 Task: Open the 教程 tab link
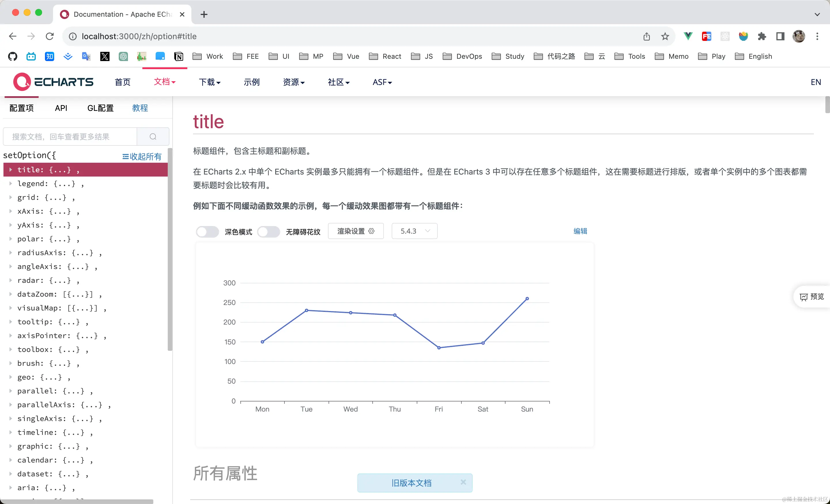pos(140,108)
